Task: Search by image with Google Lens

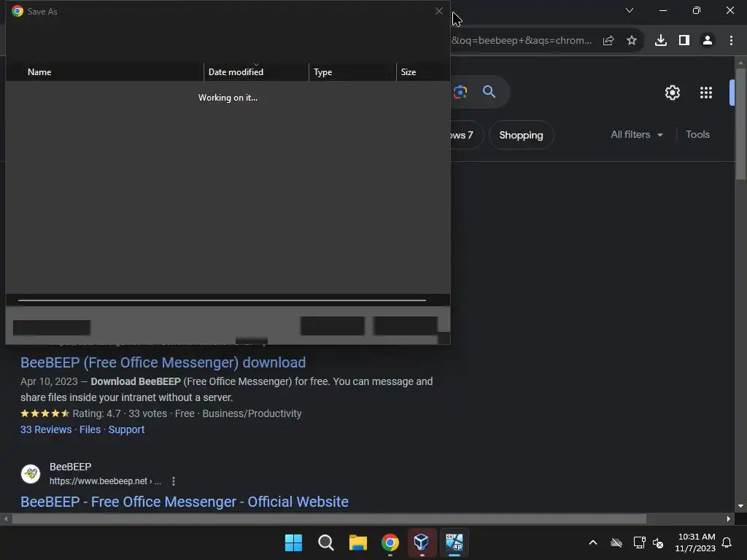Action: [x=460, y=92]
